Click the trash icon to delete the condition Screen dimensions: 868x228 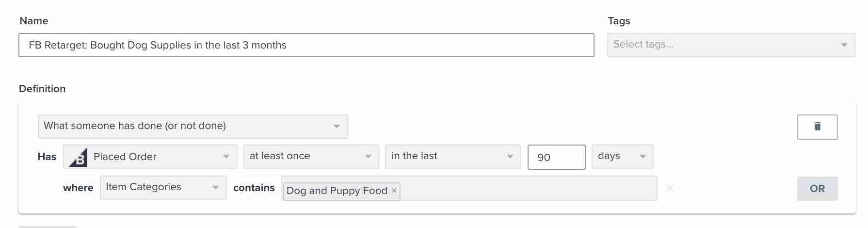[817, 127]
